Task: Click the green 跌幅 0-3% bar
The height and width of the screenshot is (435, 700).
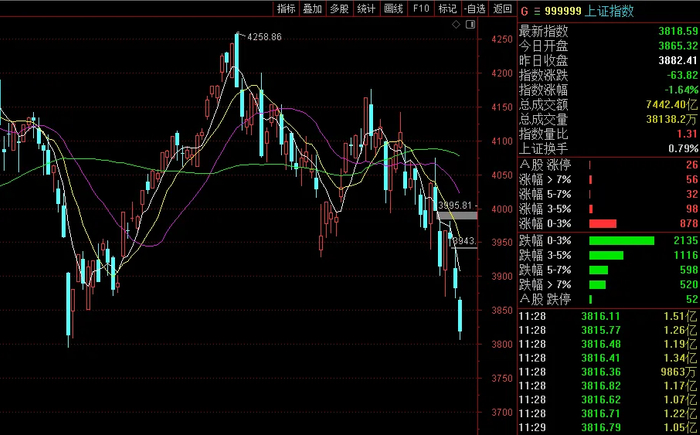Action: (621, 241)
